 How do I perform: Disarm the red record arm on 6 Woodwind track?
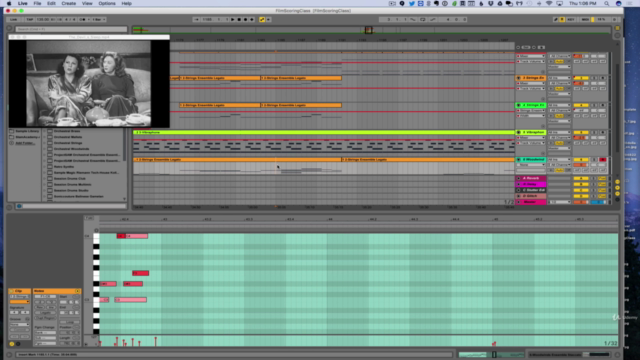[x=602, y=160]
